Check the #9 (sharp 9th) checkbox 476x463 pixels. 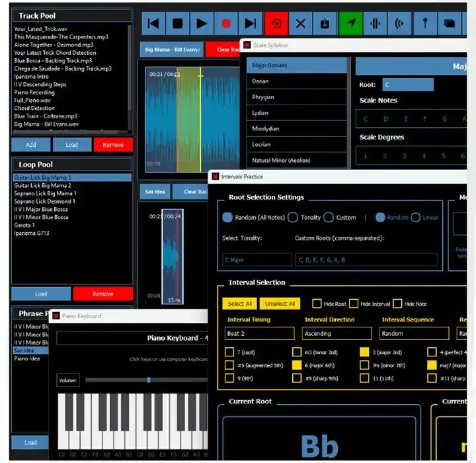[x=297, y=378]
